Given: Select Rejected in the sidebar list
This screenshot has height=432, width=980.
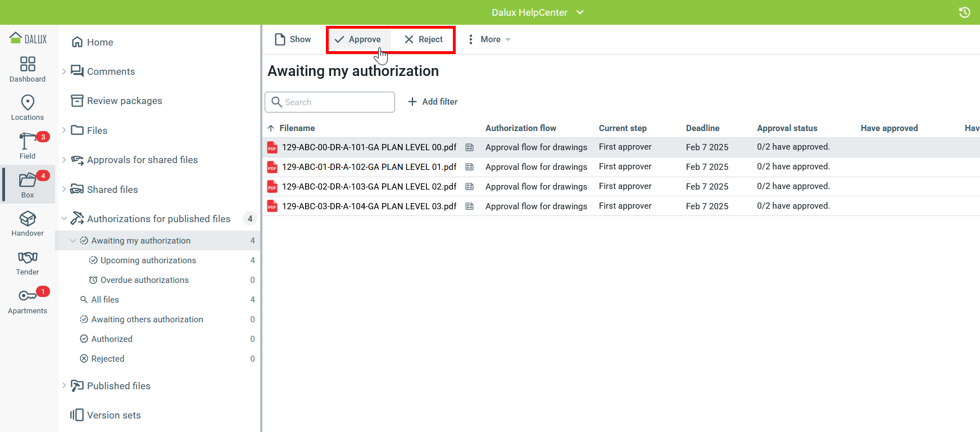Looking at the screenshot, I should tap(108, 359).
